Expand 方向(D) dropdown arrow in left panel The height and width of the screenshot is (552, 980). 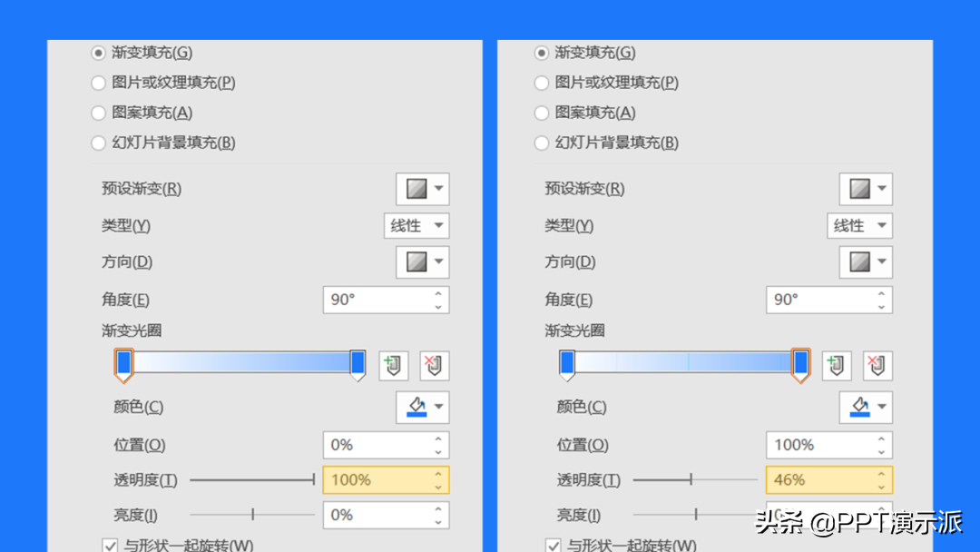pos(439,262)
